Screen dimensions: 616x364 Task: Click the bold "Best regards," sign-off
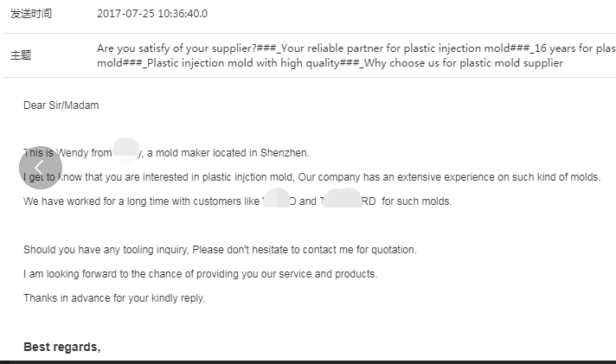tap(62, 348)
